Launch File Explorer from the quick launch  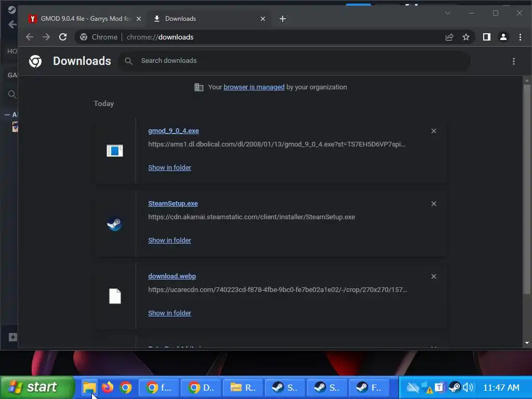pos(89,387)
